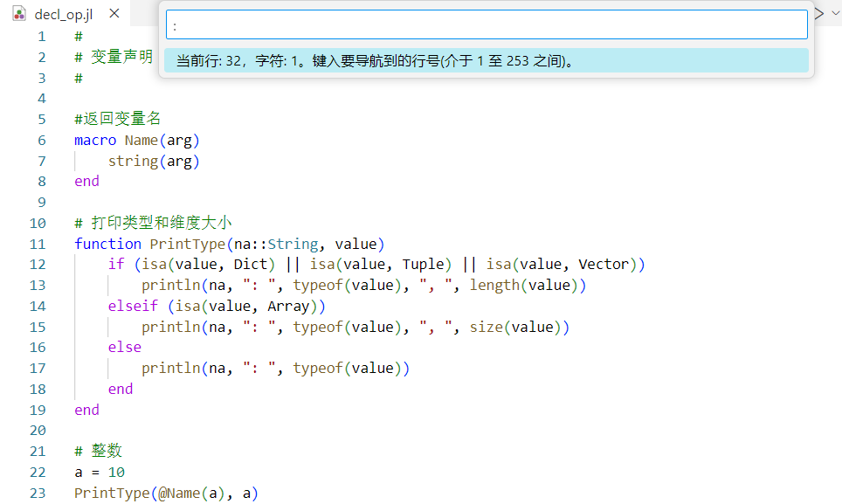Click the '@Name' macro call on line 23
Screen dimensions: 842x504
[x=179, y=493]
